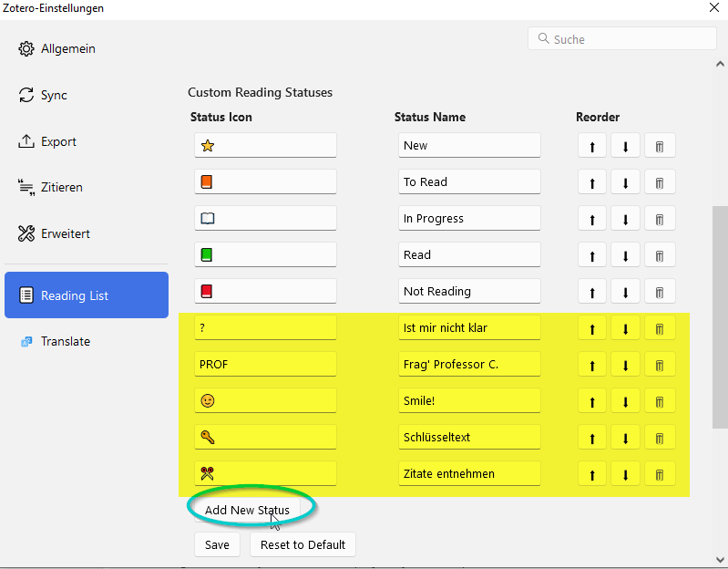Move 'Ist mir nicht klar' down
The image size is (728, 569).
(x=625, y=328)
